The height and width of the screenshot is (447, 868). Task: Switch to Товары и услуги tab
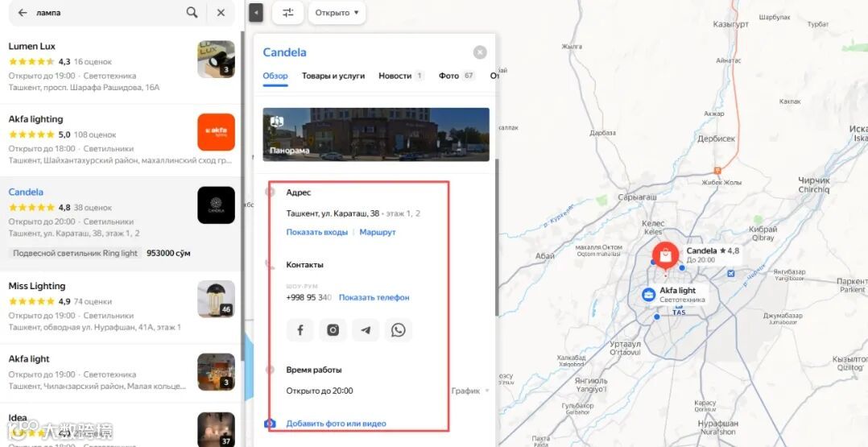333,76
